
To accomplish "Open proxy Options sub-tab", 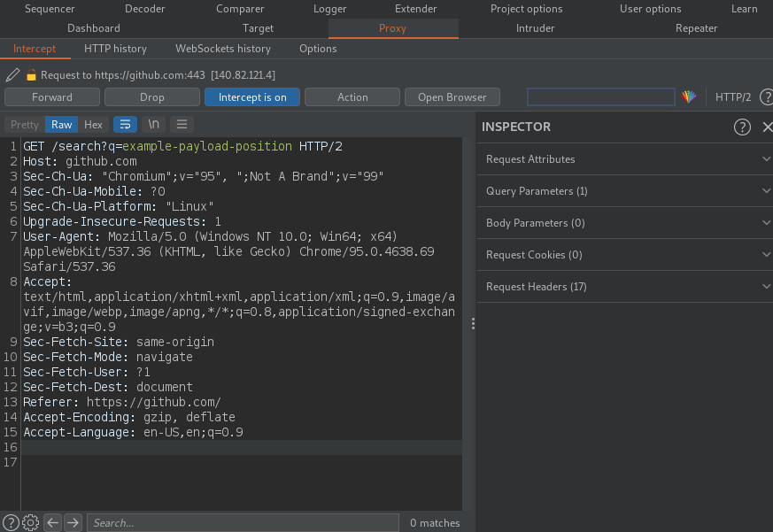I will click(x=318, y=49).
